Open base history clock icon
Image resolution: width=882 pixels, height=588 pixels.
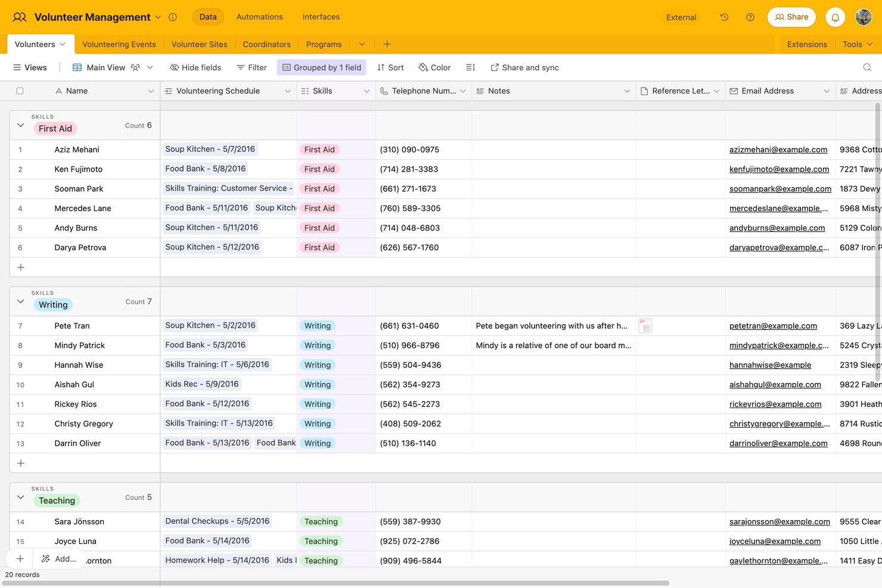[724, 17]
